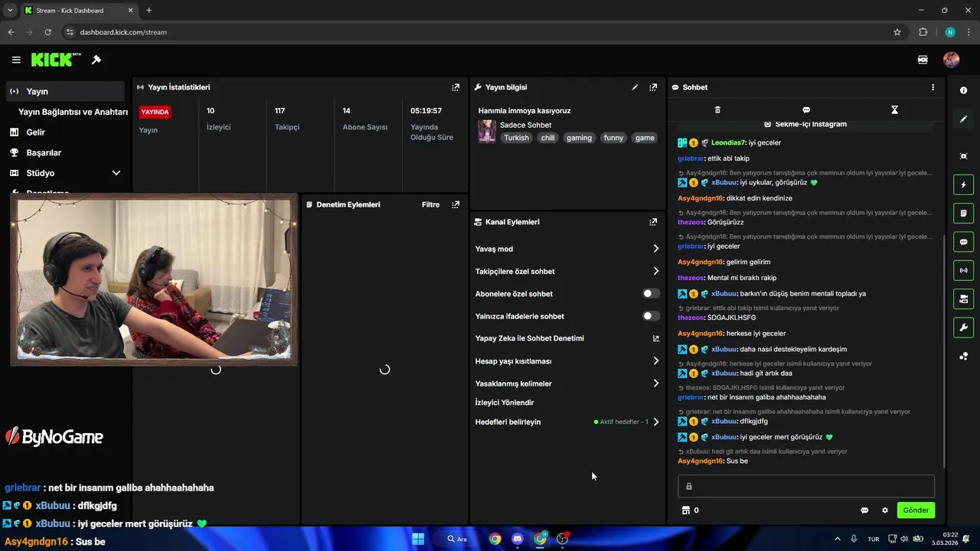Show hidden system tray icons
The width and height of the screenshot is (980, 551).
click(837, 539)
